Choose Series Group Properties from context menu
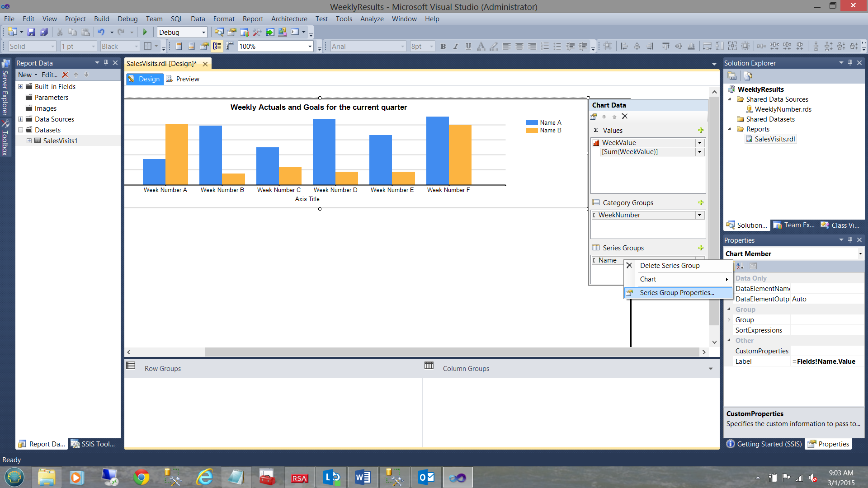Viewport: 868px width, 488px height. (677, 293)
